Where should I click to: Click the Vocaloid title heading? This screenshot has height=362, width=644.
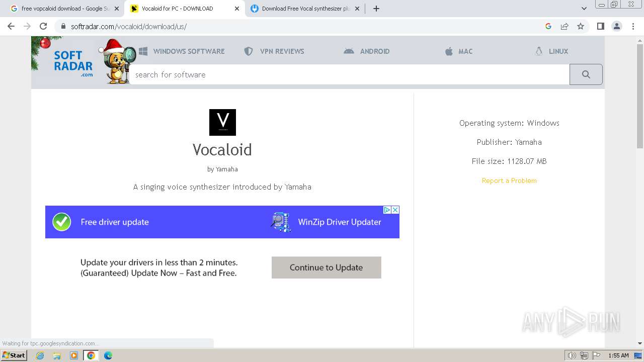pos(222,149)
